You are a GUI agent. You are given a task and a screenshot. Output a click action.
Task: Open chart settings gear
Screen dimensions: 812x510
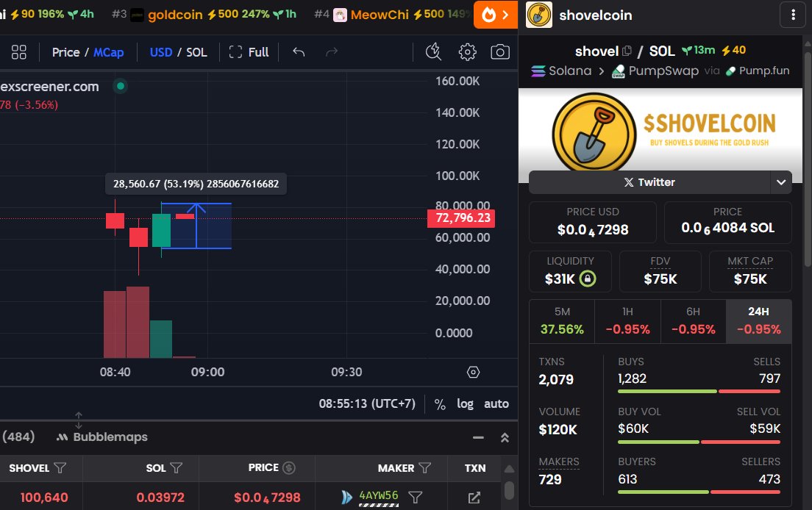467,51
